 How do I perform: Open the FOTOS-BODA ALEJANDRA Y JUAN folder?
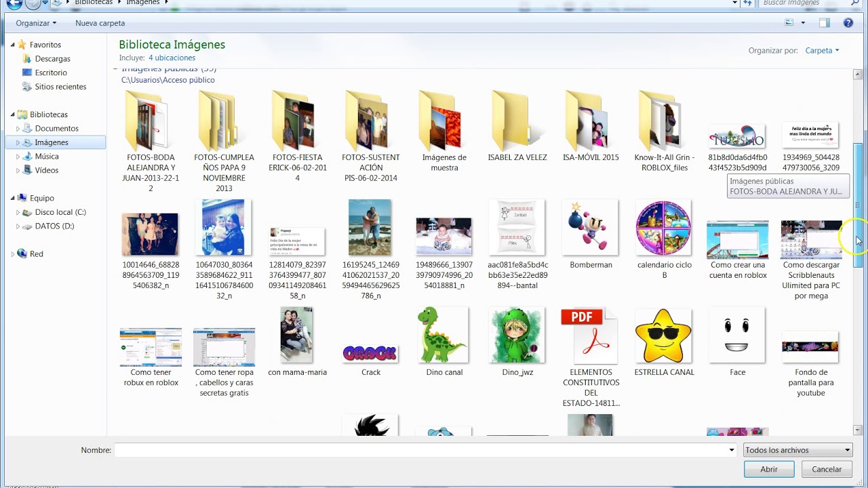pos(151,141)
